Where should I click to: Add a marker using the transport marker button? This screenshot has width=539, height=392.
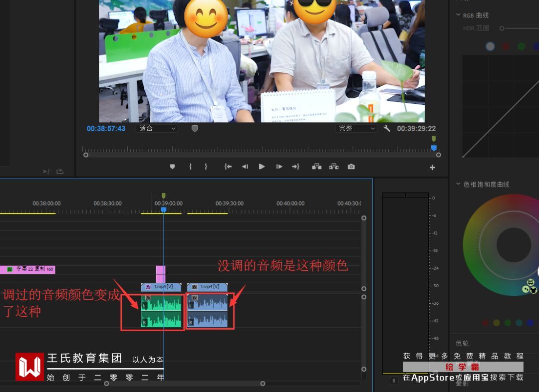(x=172, y=167)
